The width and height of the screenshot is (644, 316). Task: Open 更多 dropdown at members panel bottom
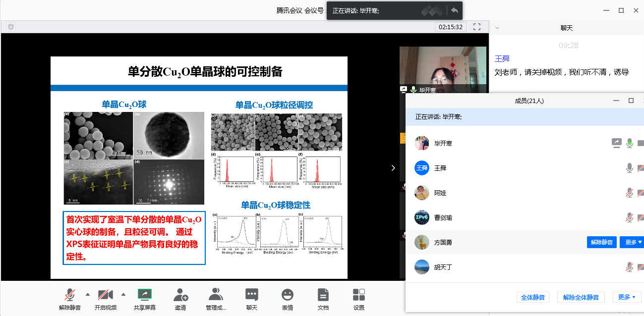point(627,297)
